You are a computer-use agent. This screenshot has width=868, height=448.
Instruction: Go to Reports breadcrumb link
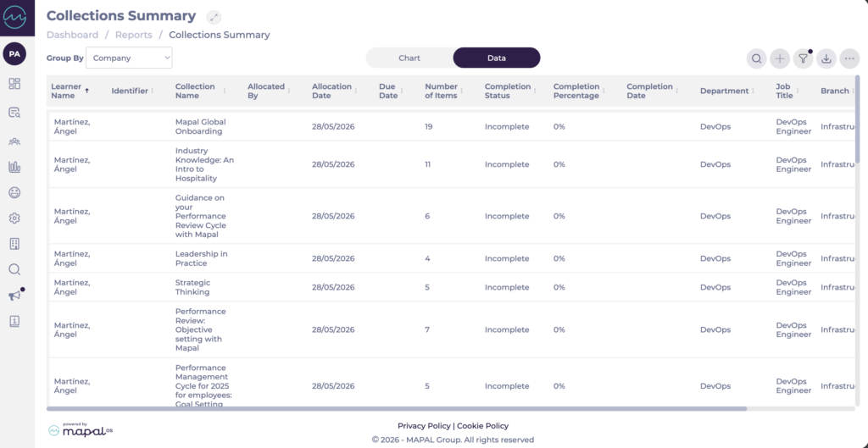tap(133, 35)
